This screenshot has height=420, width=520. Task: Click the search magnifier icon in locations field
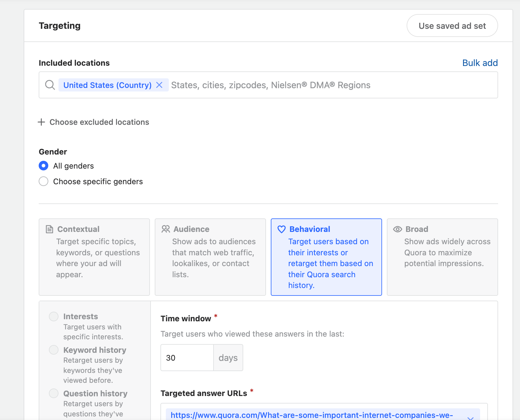(50, 85)
